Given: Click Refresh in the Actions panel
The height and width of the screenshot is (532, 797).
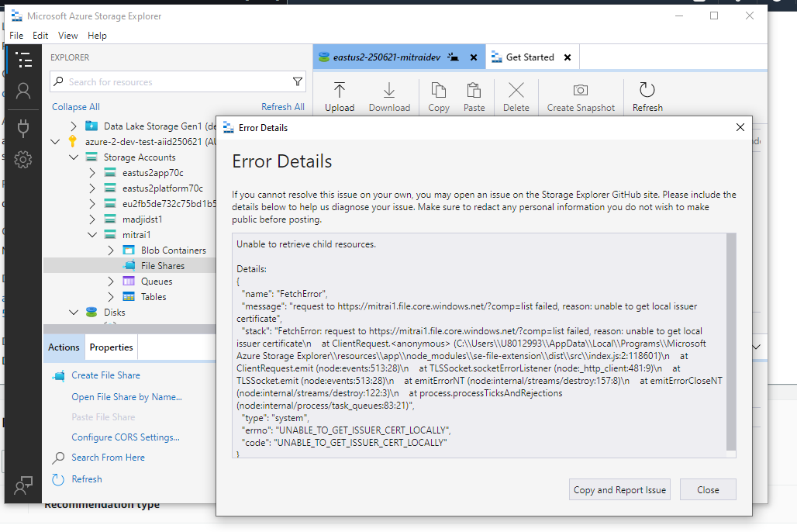Looking at the screenshot, I should coord(87,479).
